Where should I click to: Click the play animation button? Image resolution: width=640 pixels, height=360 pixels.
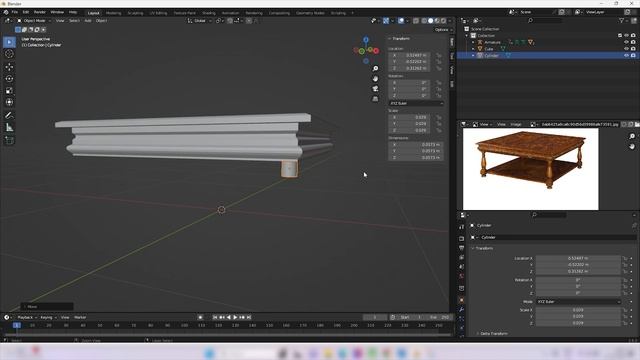(x=235, y=317)
